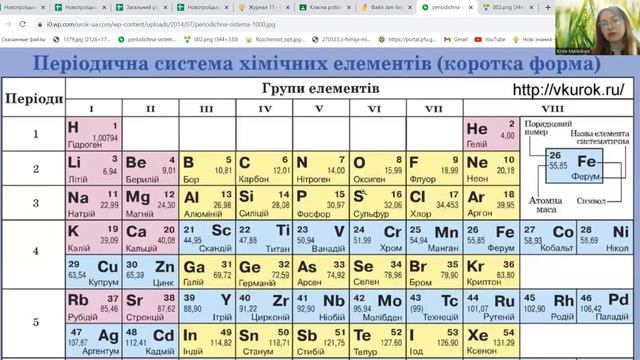The height and width of the screenshot is (360, 640).
Task: Open the 'Rozchinnist_opt.jpg' bookmark
Action: tap(275, 40)
